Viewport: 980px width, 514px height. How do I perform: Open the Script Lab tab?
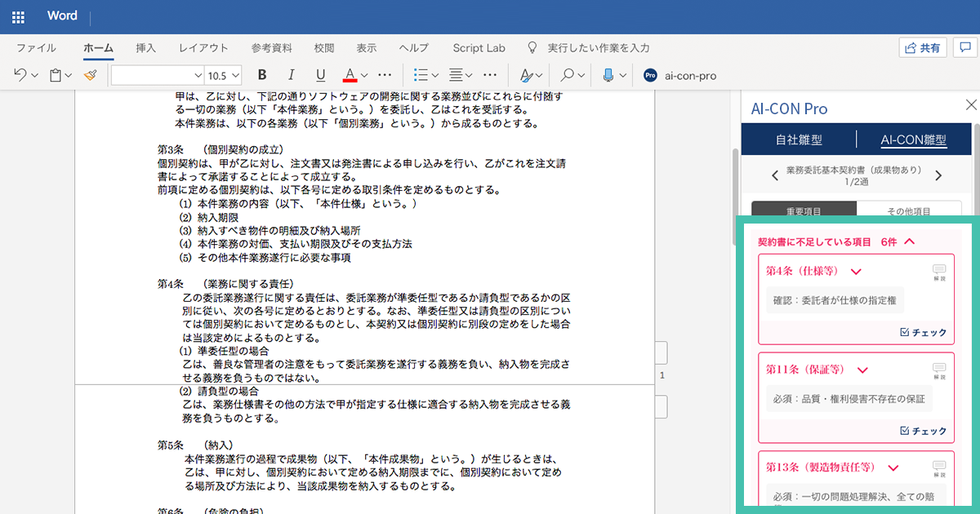[479, 48]
